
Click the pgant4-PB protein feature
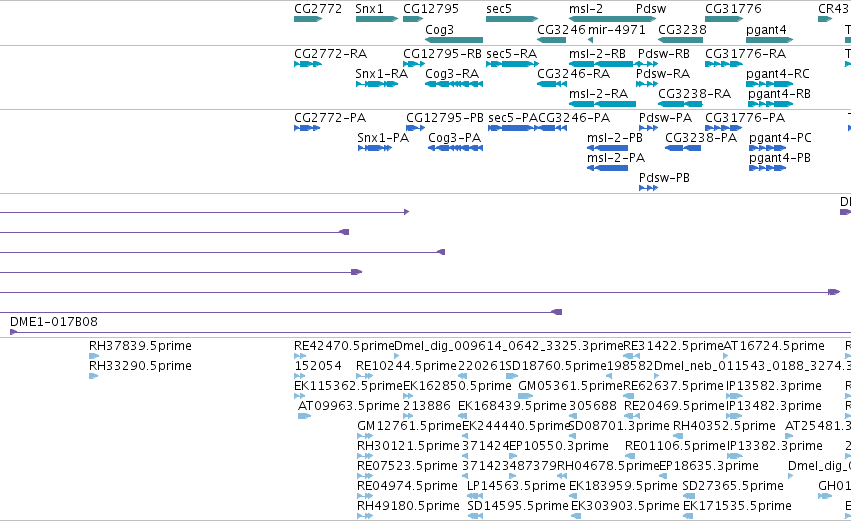click(767, 168)
